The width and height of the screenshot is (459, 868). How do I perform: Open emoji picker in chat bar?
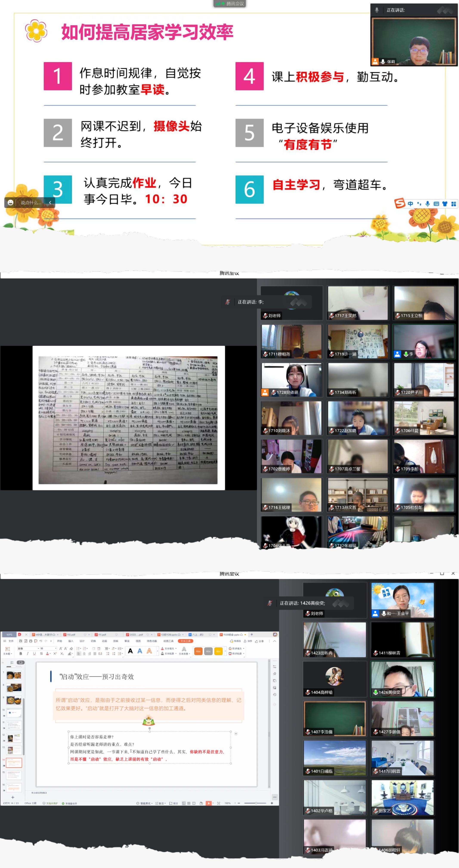(11, 202)
